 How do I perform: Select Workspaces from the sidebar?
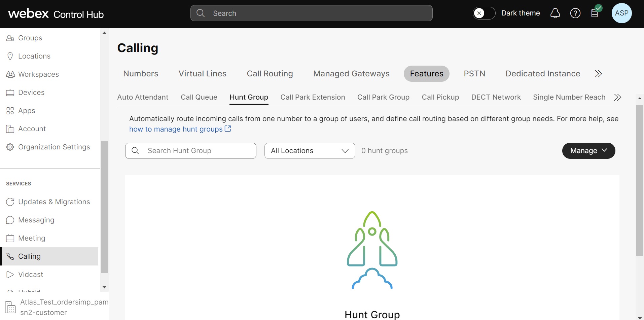(x=38, y=74)
